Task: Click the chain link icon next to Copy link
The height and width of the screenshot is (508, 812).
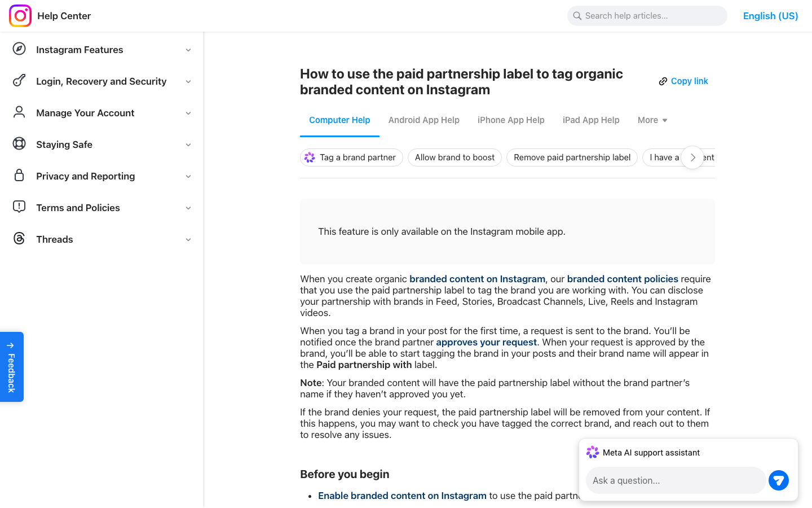Action: tap(663, 81)
